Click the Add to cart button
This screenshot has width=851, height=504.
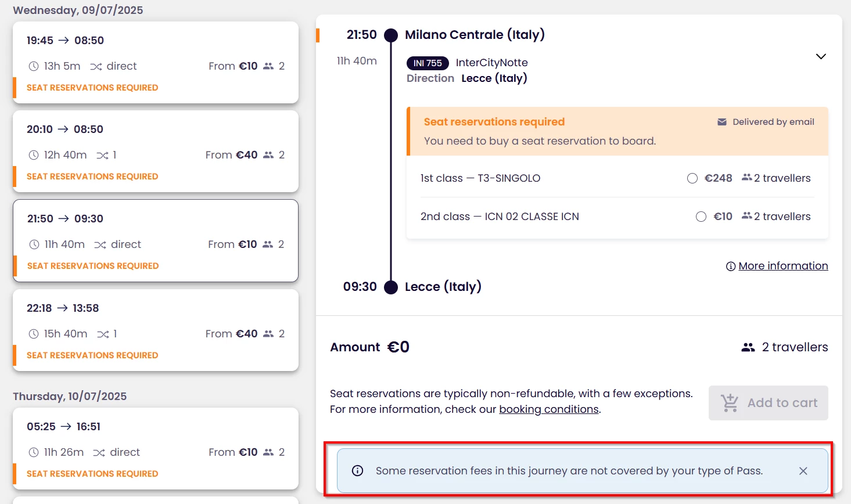768,403
